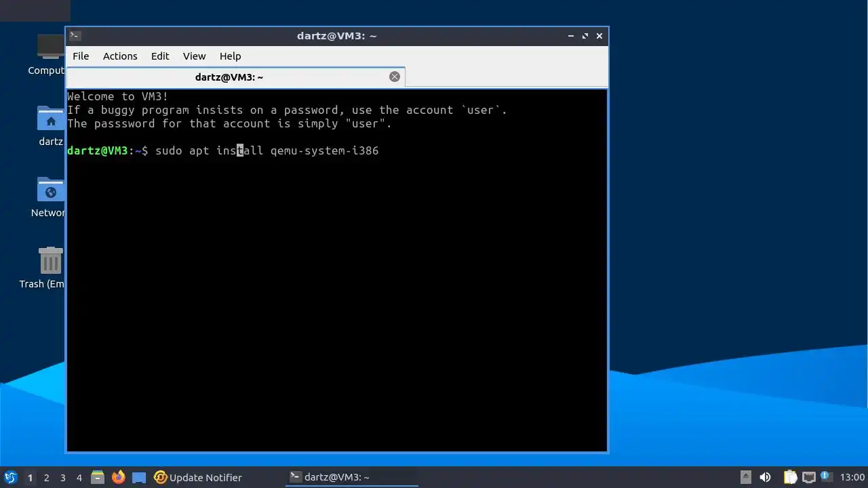Screen dimensions: 868x488
Task: Click the volume speaker tray icon
Action: 765,477
